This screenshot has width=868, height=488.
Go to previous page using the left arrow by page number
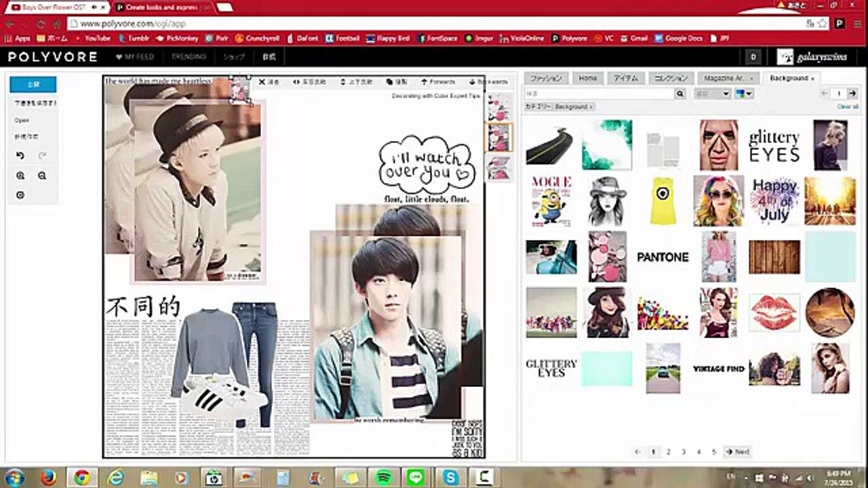(x=825, y=94)
